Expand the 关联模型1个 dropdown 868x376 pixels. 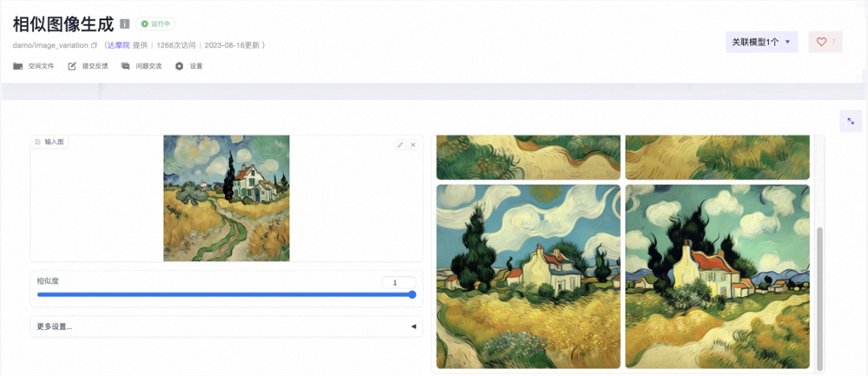(x=761, y=42)
